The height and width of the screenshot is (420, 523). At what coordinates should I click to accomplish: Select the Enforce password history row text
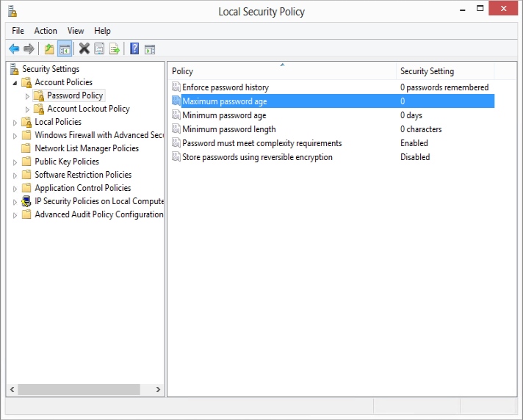(x=226, y=87)
